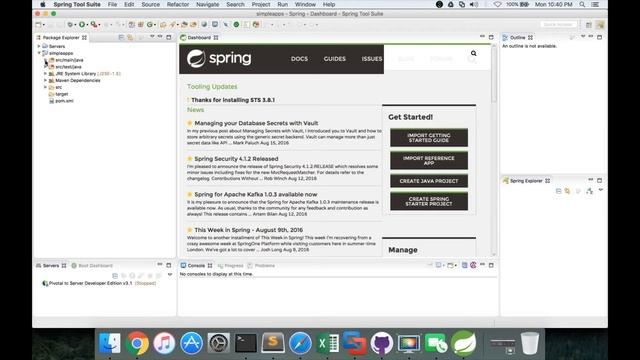Select the target folder in Package Explorer
The image size is (640, 360).
click(62, 94)
